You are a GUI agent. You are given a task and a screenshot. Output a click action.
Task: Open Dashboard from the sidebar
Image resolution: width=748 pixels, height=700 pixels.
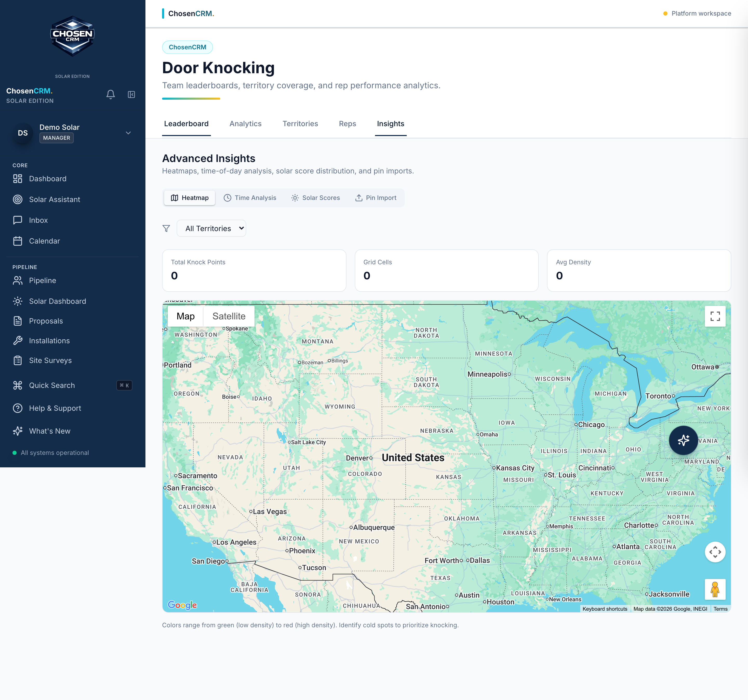point(72,179)
